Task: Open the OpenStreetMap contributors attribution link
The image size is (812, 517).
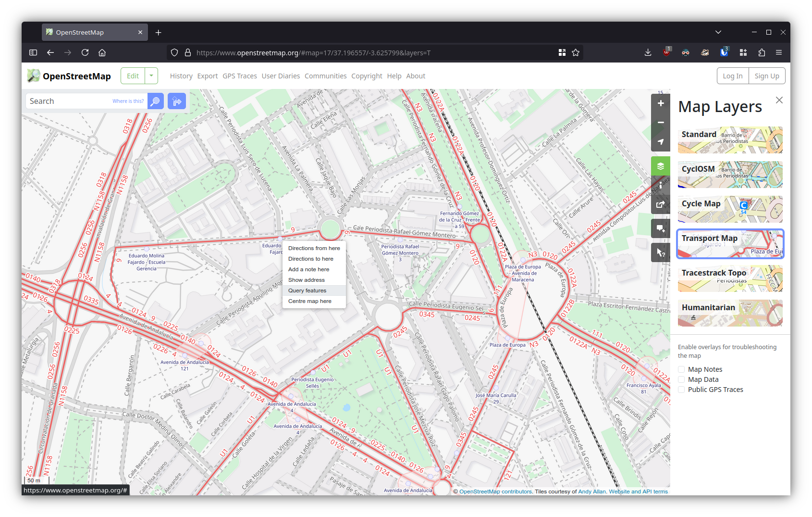Action: pyautogui.click(x=495, y=492)
